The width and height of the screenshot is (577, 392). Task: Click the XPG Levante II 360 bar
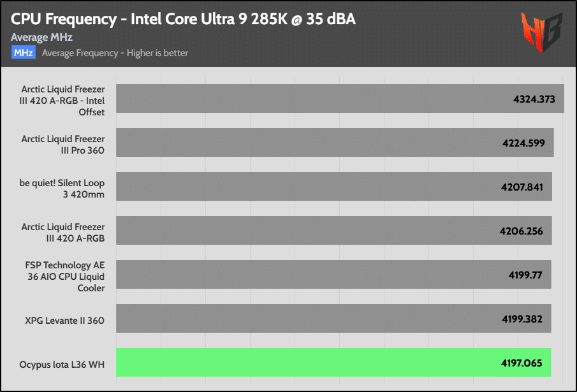tap(333, 319)
